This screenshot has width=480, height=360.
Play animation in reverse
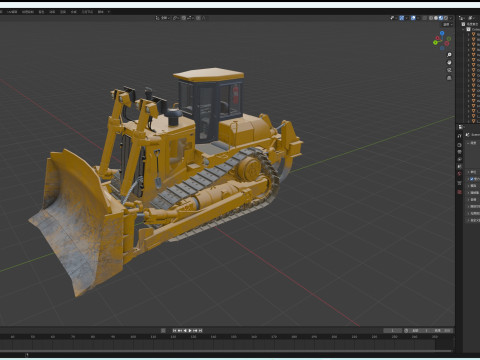185,330
